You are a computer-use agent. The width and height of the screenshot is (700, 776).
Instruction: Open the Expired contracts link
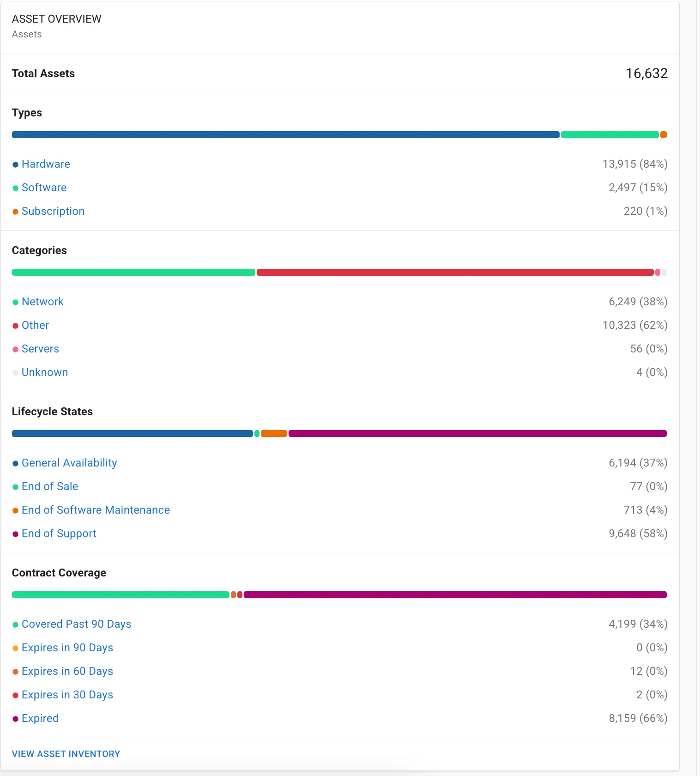(40, 718)
